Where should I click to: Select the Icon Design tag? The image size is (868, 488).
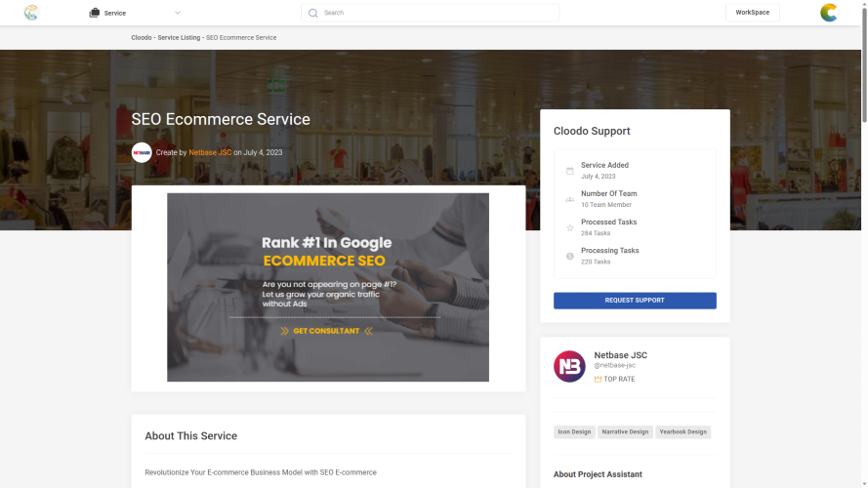[x=574, y=432]
